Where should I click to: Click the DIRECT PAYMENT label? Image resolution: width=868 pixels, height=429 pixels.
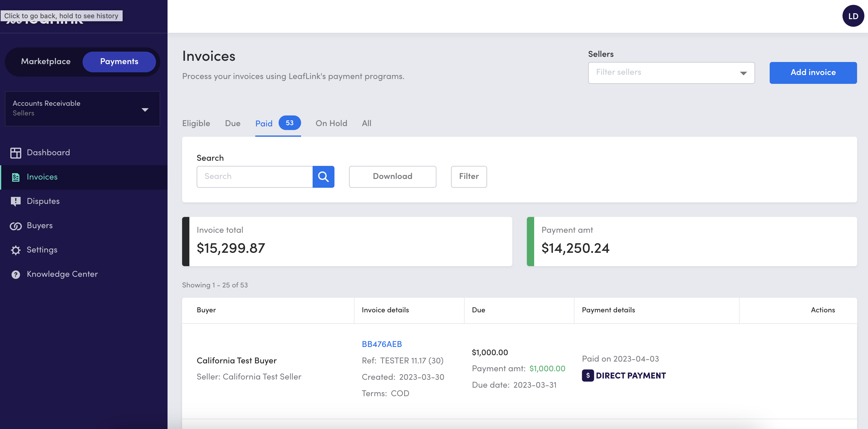[630, 376]
